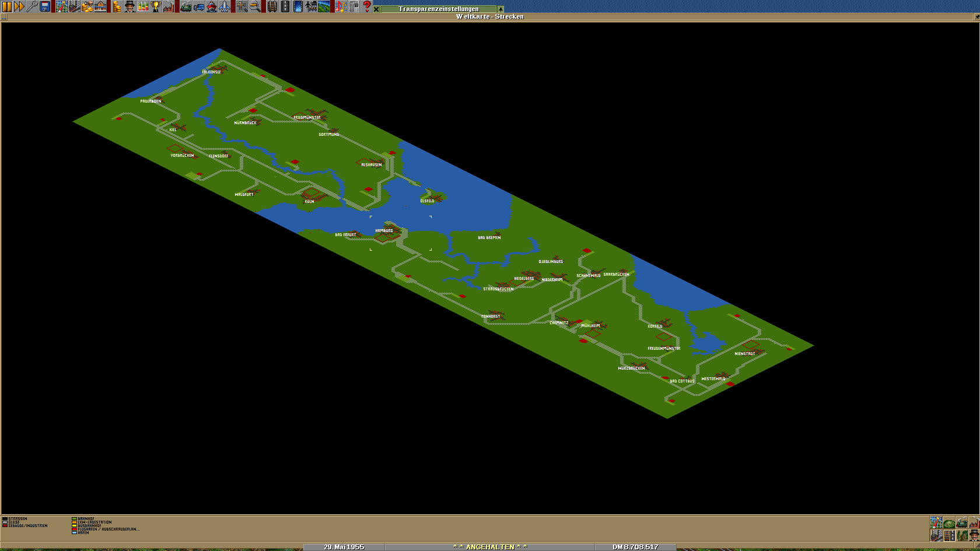Image resolution: width=980 pixels, height=551 pixels.
Task: Open the music and sound notes icon
Action: 341,6
